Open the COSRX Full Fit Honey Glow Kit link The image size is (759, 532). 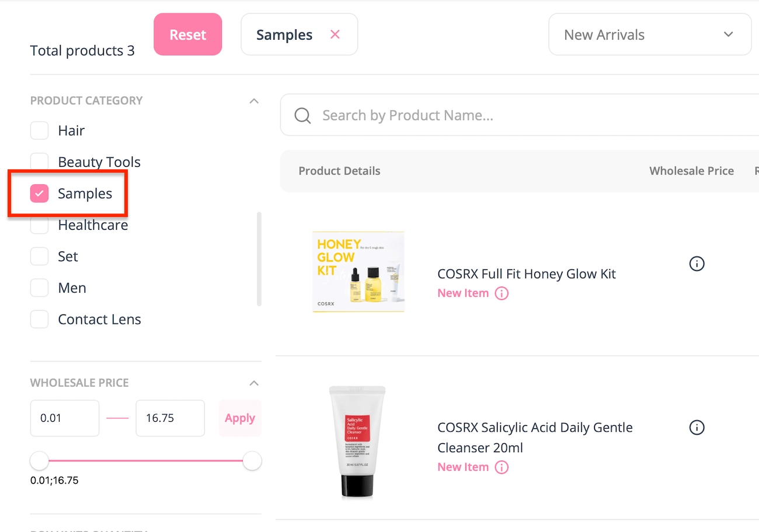[x=526, y=274]
